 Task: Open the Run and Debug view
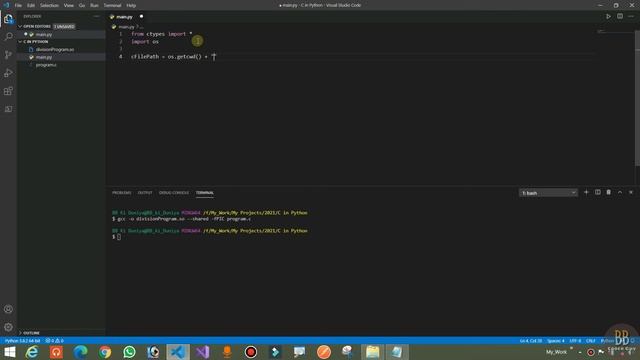click(x=8, y=73)
